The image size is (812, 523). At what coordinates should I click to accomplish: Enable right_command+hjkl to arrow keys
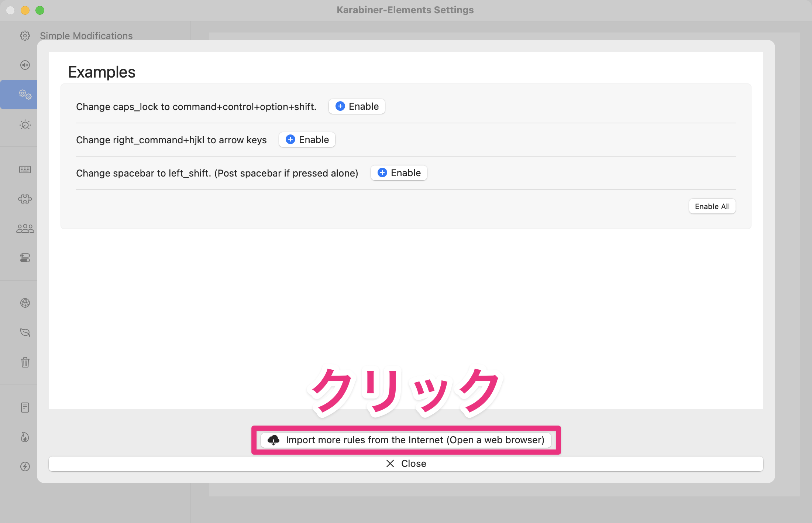pos(307,140)
